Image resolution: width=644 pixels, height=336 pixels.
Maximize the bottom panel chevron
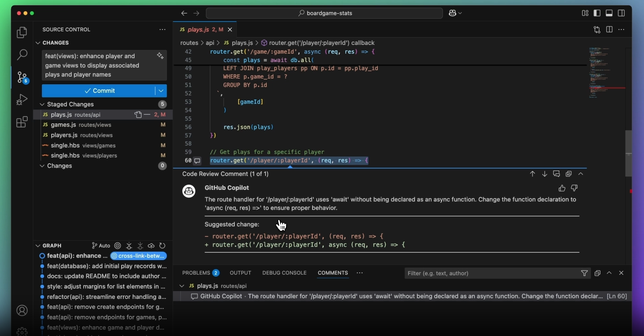tap(610, 273)
